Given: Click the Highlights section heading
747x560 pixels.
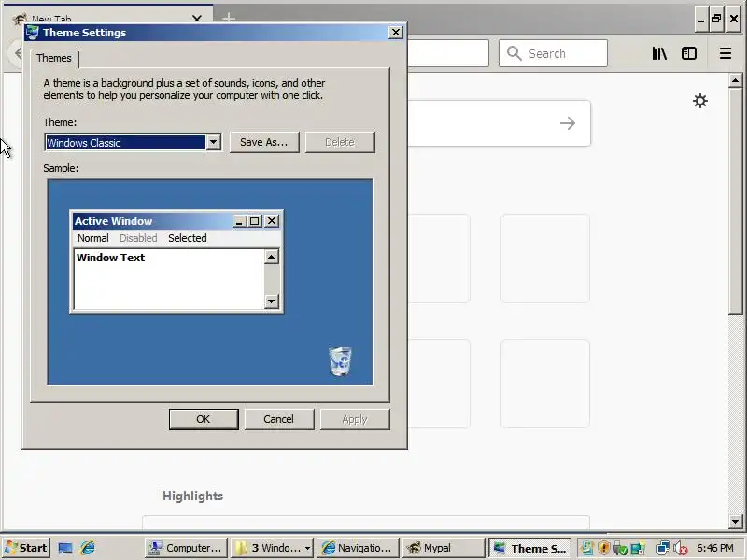Looking at the screenshot, I should (x=193, y=496).
